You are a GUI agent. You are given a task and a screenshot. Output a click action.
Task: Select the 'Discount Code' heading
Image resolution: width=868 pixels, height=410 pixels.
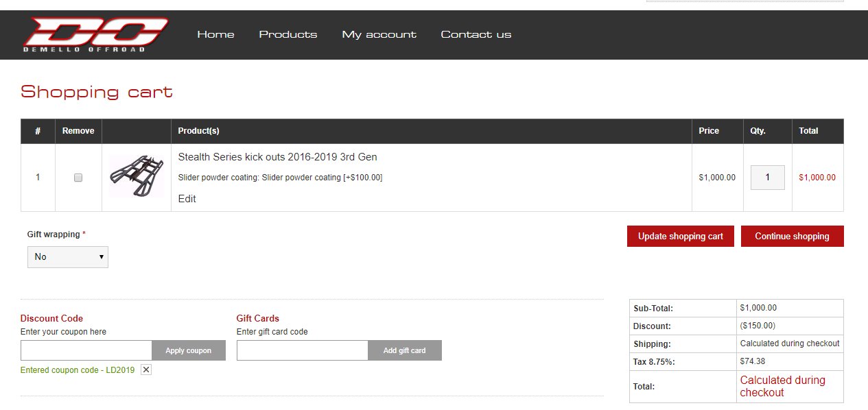click(51, 318)
